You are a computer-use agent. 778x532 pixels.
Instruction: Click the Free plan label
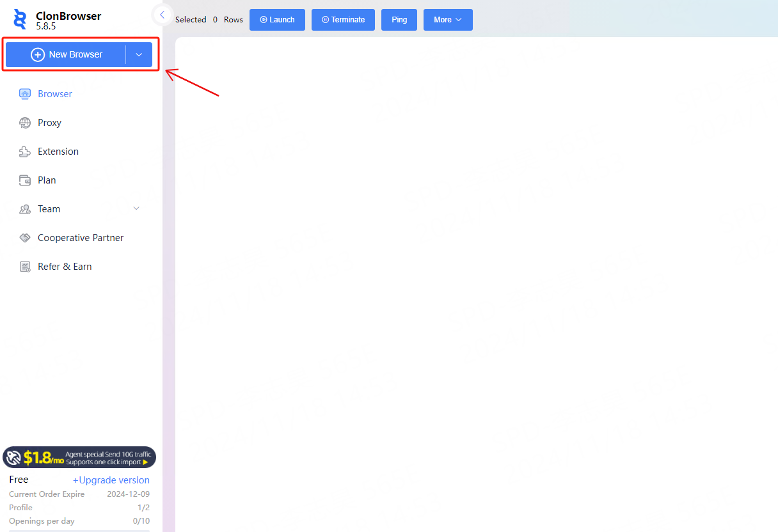click(x=19, y=480)
